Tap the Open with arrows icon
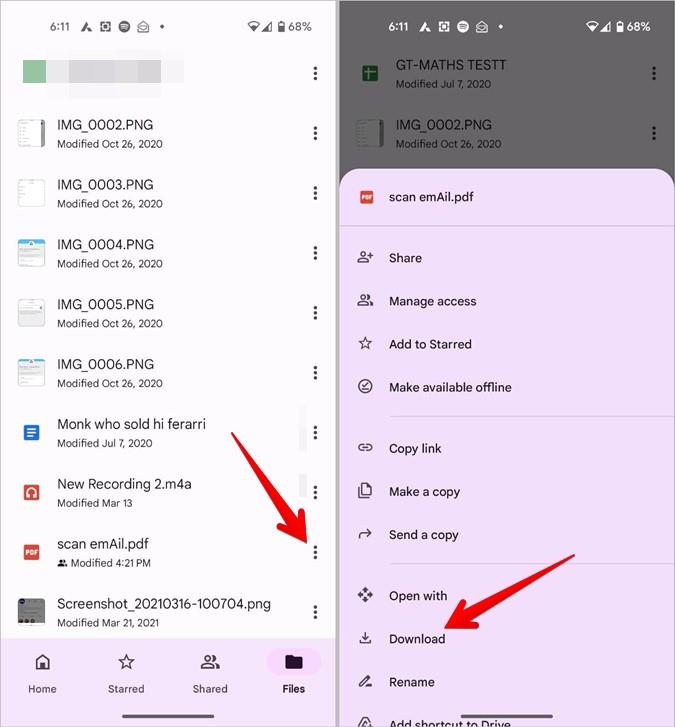 coord(365,595)
